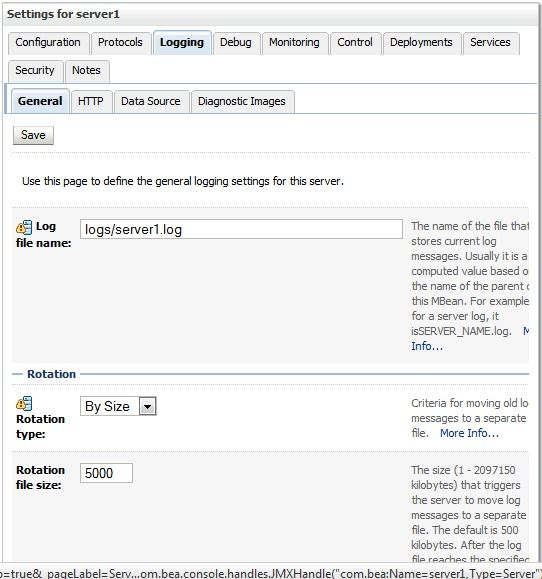This screenshot has height=579, width=542.
Task: Click the Save button
Action: 33,135
